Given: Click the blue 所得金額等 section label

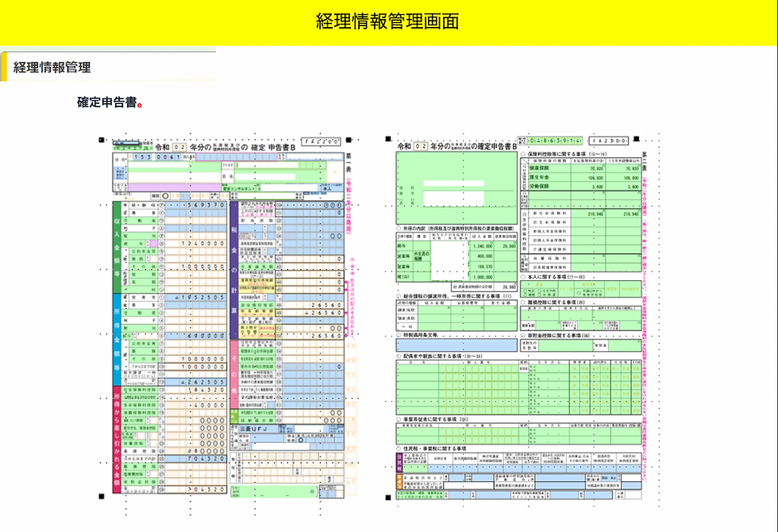Looking at the screenshot, I should pos(117,339).
